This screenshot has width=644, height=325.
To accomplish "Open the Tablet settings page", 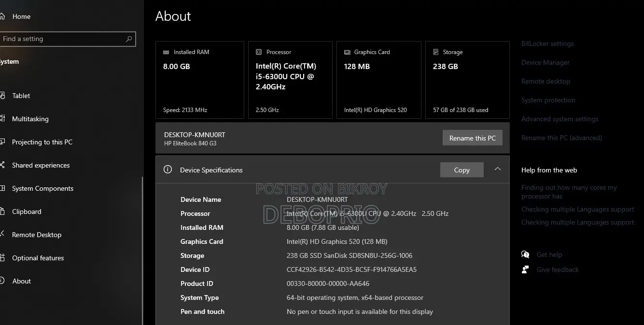I will tap(21, 96).
